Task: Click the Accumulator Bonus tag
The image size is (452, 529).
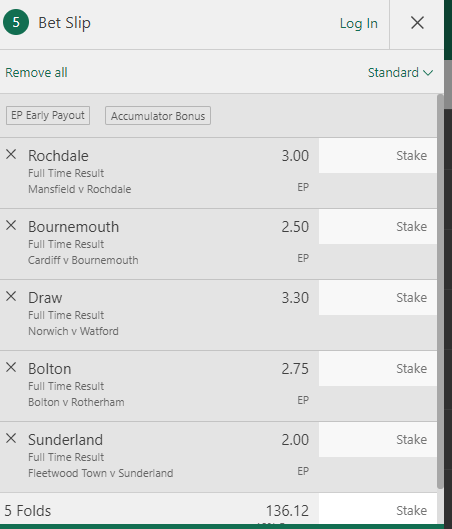Action: point(158,116)
